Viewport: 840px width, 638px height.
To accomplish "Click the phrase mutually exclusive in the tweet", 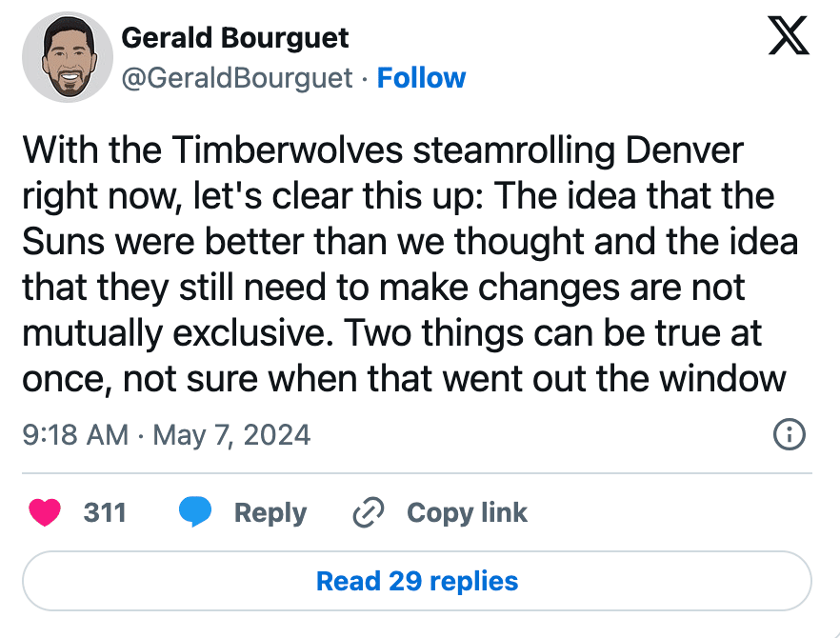I will tap(173, 332).
